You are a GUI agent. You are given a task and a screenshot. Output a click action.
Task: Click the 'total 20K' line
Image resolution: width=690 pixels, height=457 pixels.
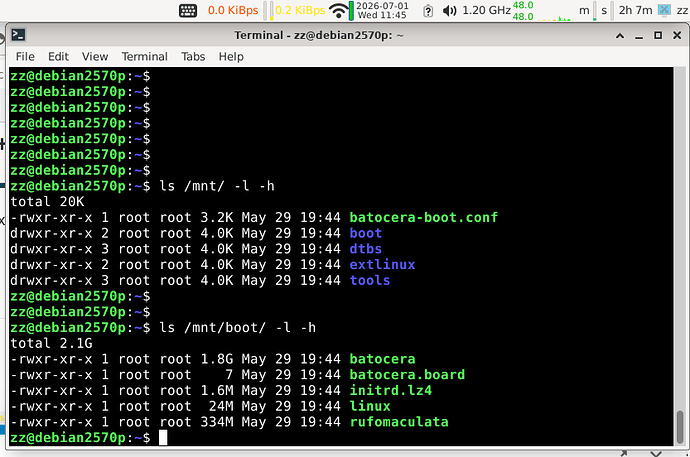point(47,202)
